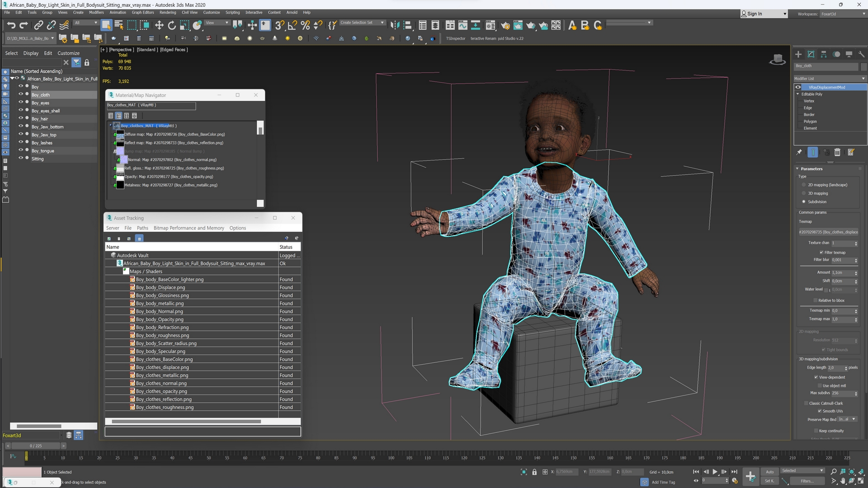The width and height of the screenshot is (868, 488).
Task: Remove modifier from the stack trash icon
Action: tap(837, 152)
